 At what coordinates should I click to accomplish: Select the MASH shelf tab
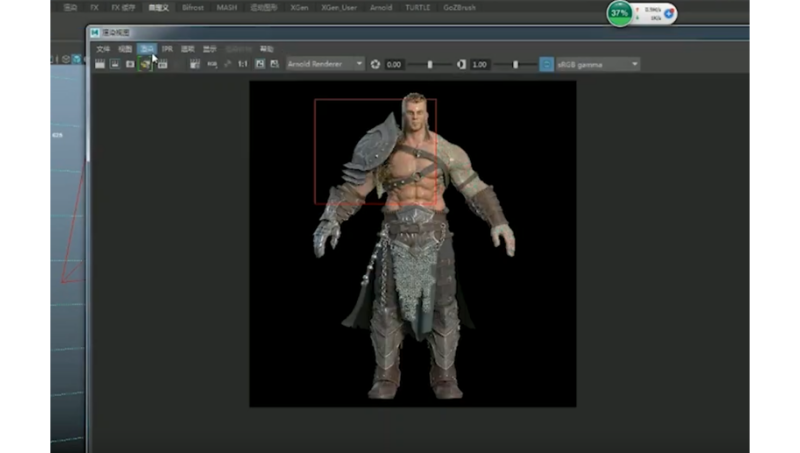coord(227,7)
